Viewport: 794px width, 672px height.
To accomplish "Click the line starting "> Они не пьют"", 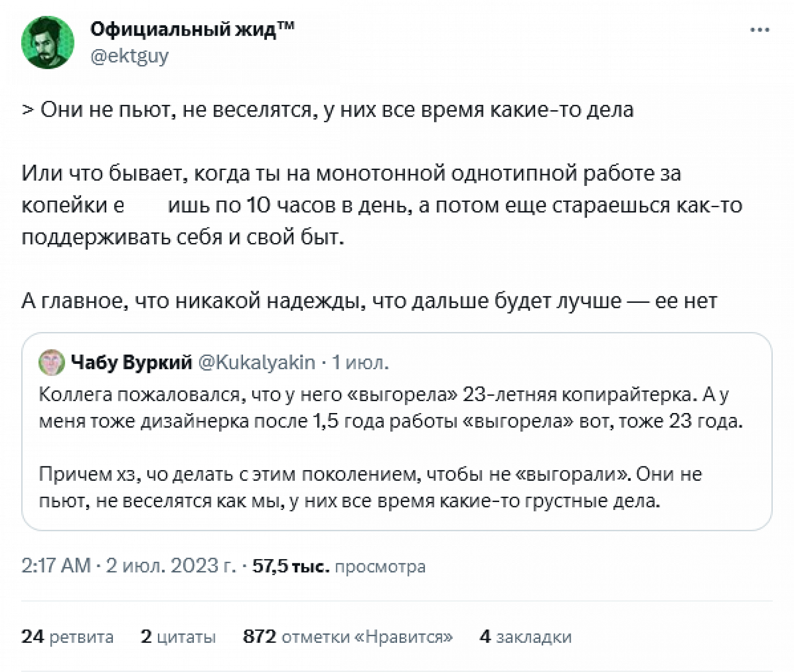I will (x=327, y=110).
